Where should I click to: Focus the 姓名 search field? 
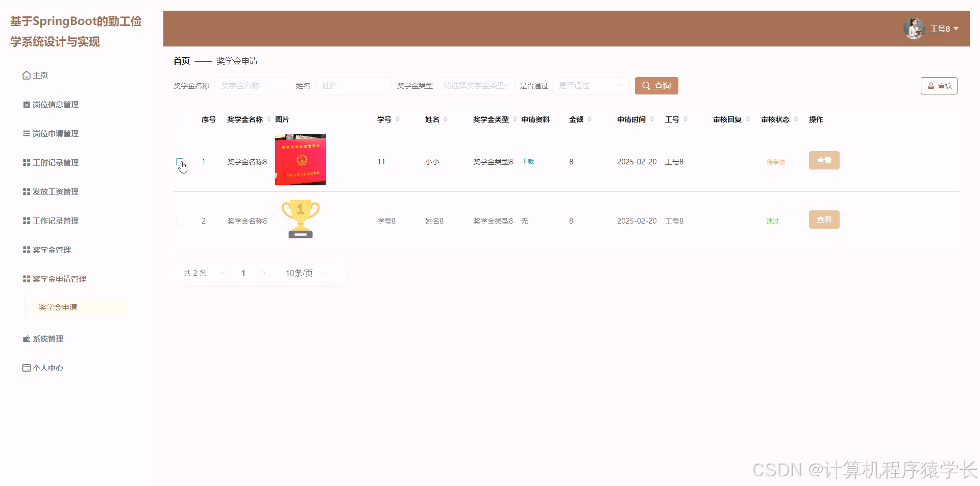point(354,86)
